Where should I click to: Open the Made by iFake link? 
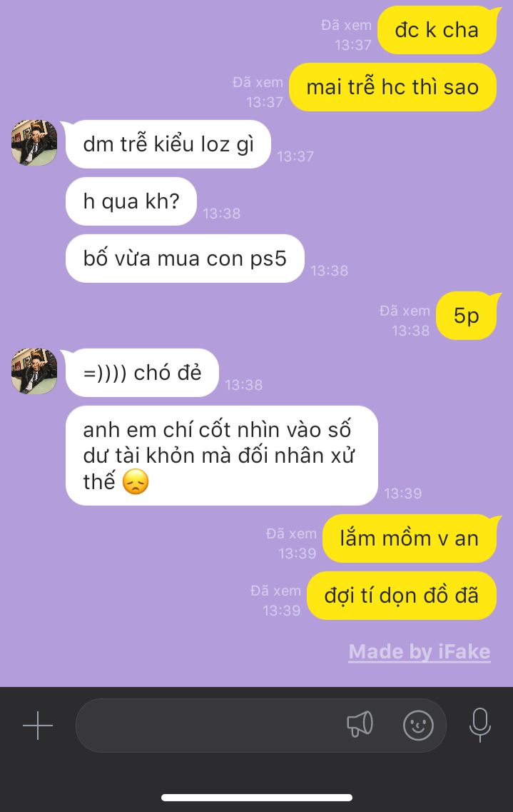pos(420,651)
